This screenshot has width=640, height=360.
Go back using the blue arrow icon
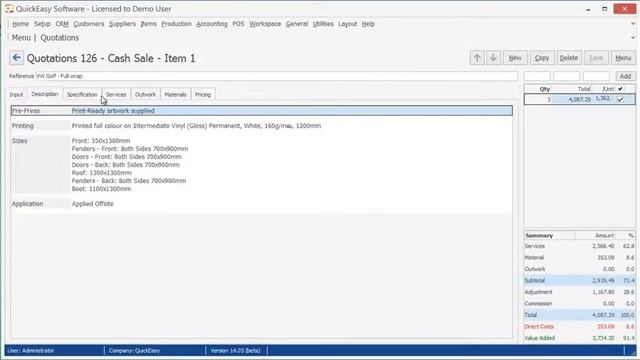tap(16, 58)
